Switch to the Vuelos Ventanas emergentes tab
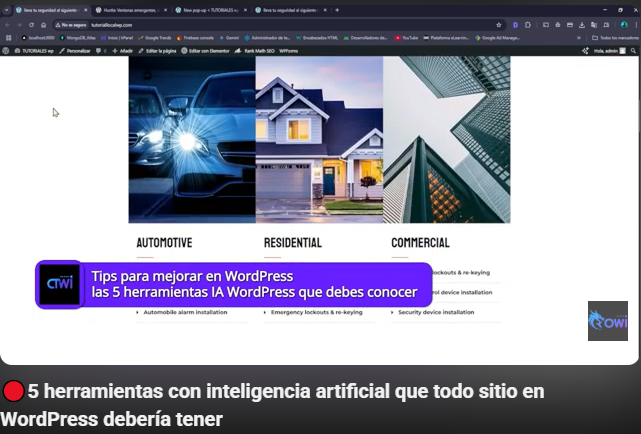The height and width of the screenshot is (434, 641). [131, 10]
